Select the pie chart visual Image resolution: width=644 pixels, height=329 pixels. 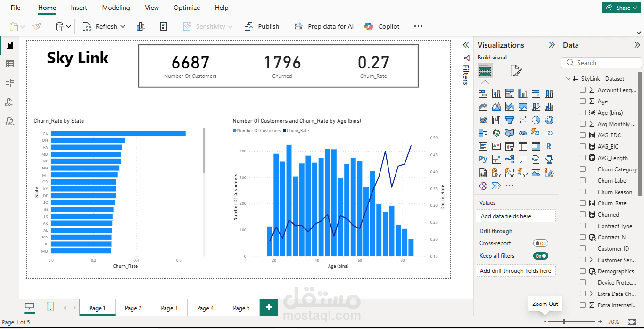click(x=536, y=119)
